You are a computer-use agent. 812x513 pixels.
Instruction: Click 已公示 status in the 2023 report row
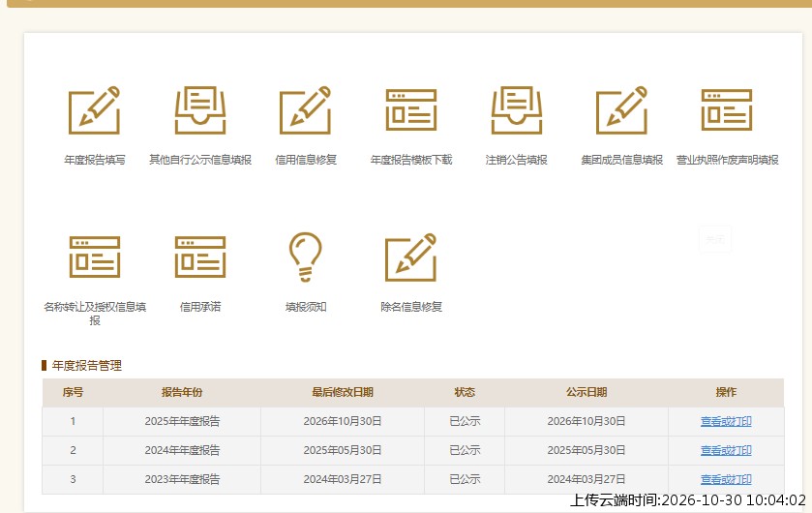465,479
